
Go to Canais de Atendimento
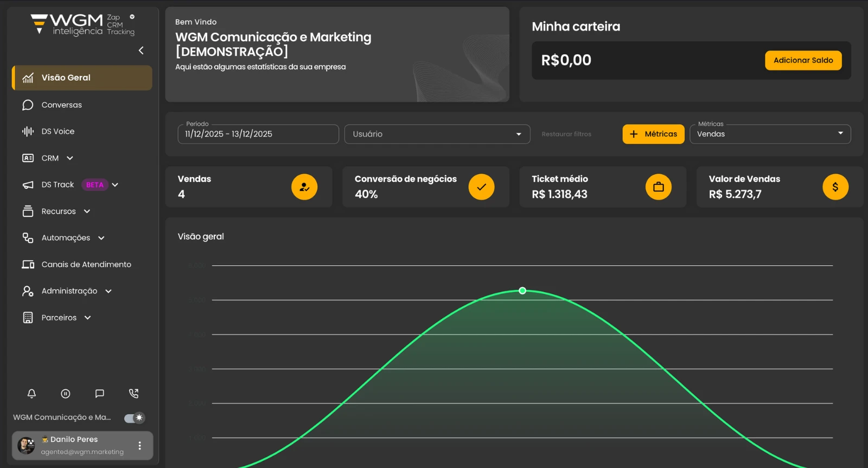pyautogui.click(x=86, y=265)
